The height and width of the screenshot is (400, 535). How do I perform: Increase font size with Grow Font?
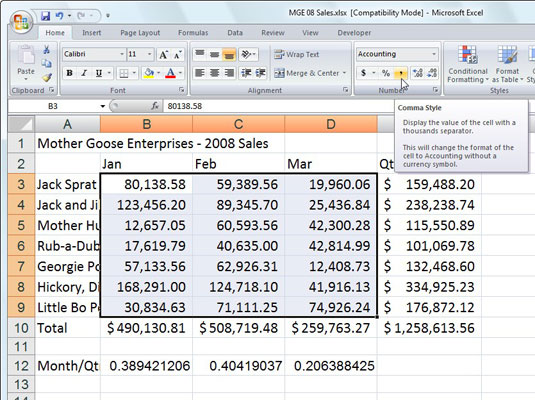pyautogui.click(x=163, y=54)
